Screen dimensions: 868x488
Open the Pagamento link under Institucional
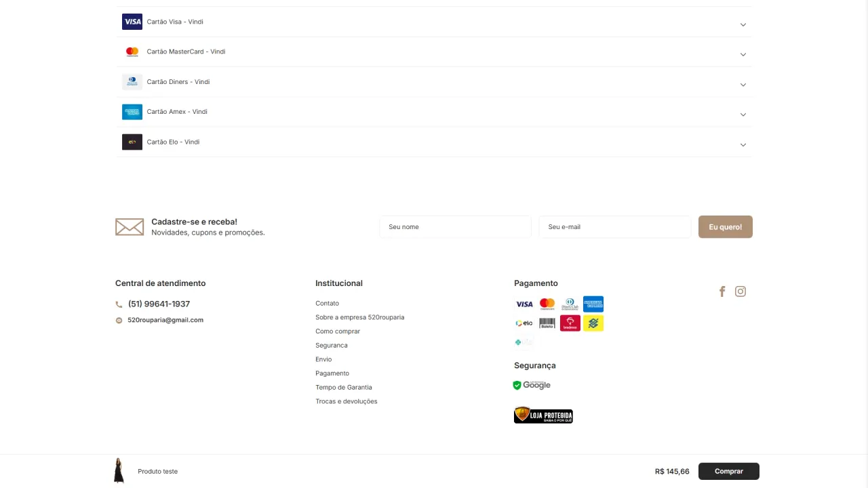332,373
